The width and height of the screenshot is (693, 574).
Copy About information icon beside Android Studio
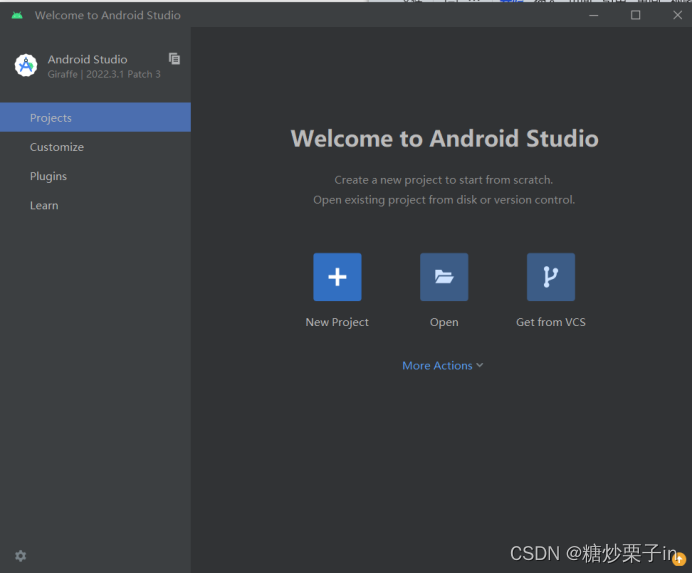click(x=174, y=59)
